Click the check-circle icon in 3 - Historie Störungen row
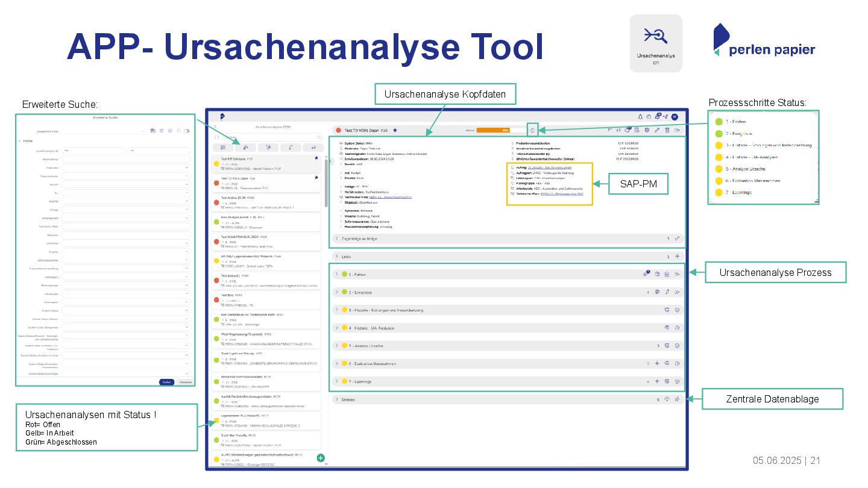868x488 pixels. (677, 310)
